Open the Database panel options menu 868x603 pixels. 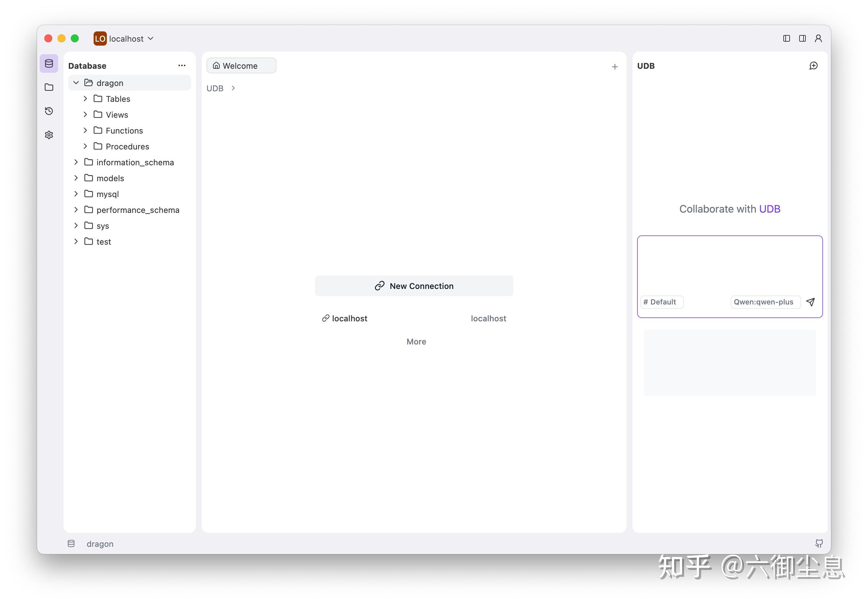[x=182, y=65]
